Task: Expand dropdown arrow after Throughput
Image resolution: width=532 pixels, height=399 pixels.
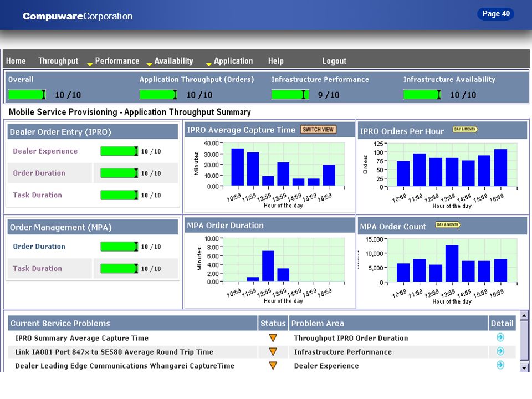Action: click(90, 64)
